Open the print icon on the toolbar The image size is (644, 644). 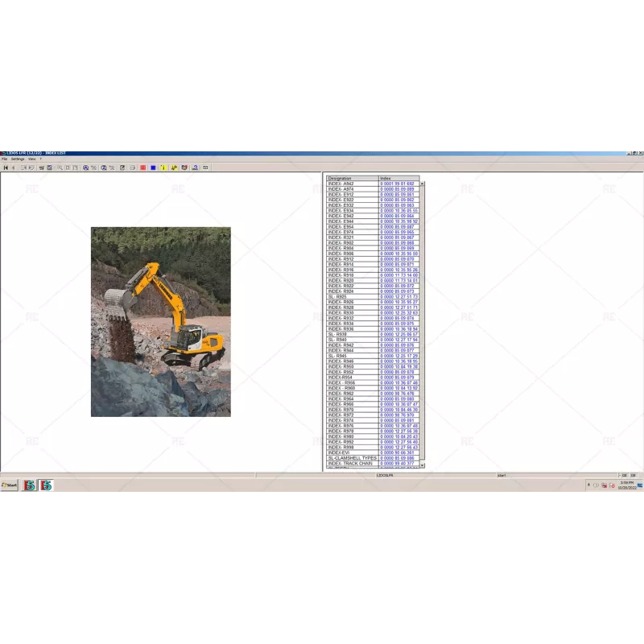click(132, 167)
